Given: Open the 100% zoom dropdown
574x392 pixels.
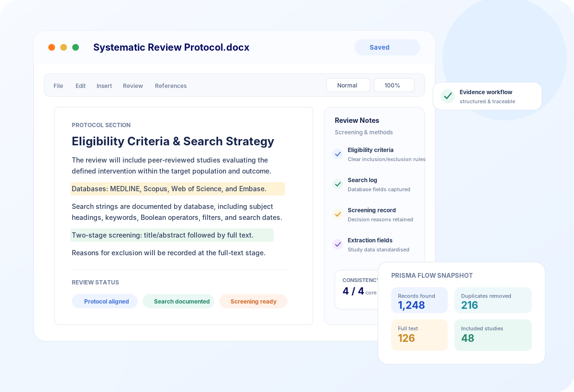Looking at the screenshot, I should [x=394, y=85].
